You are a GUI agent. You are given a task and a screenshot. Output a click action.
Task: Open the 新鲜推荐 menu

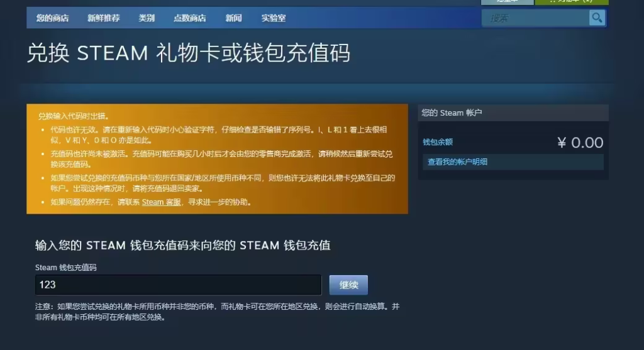click(x=104, y=18)
